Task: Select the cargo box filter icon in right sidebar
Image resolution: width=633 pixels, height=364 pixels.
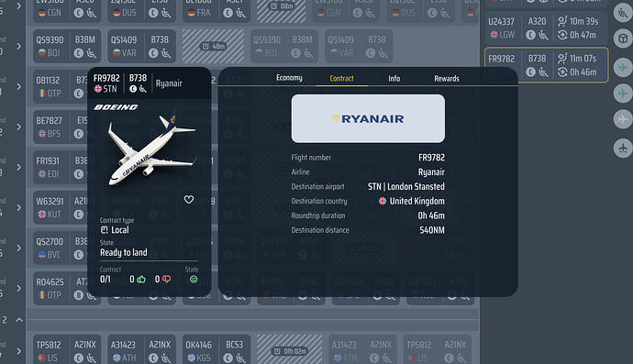Action: (623, 39)
